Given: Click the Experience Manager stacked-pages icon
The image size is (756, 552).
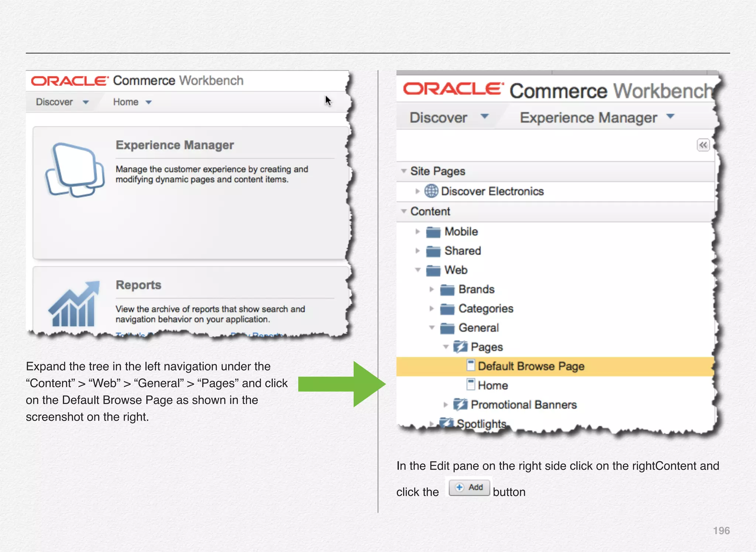Looking at the screenshot, I should click(x=75, y=170).
